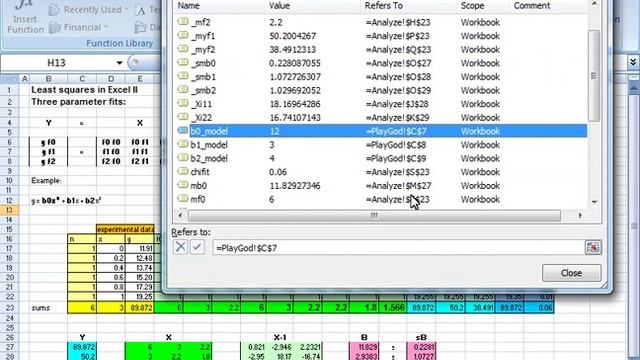The width and height of the screenshot is (640, 360).
Task: Click the name list scroll up arrow
Action: tap(594, 4)
